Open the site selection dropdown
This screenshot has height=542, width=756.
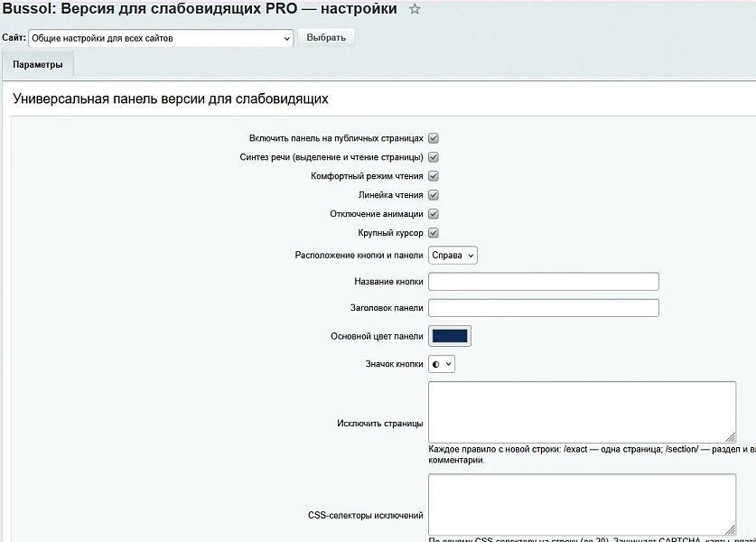[x=161, y=38]
